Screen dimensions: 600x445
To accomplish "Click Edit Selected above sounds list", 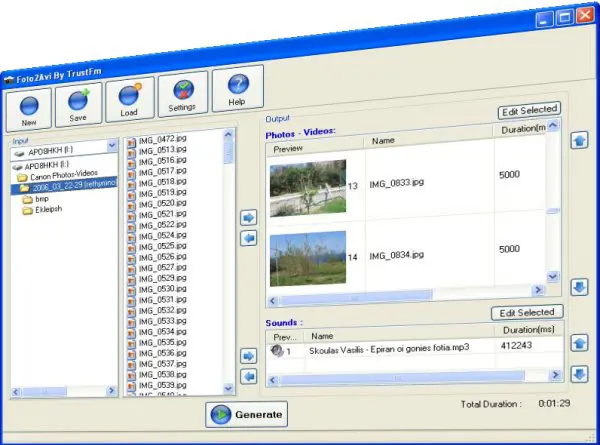I will click(527, 312).
